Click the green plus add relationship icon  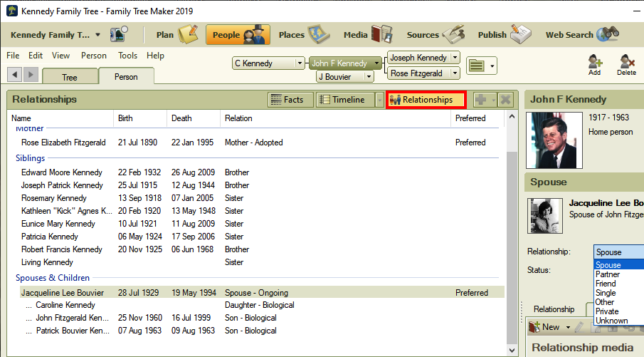pyautogui.click(x=480, y=100)
